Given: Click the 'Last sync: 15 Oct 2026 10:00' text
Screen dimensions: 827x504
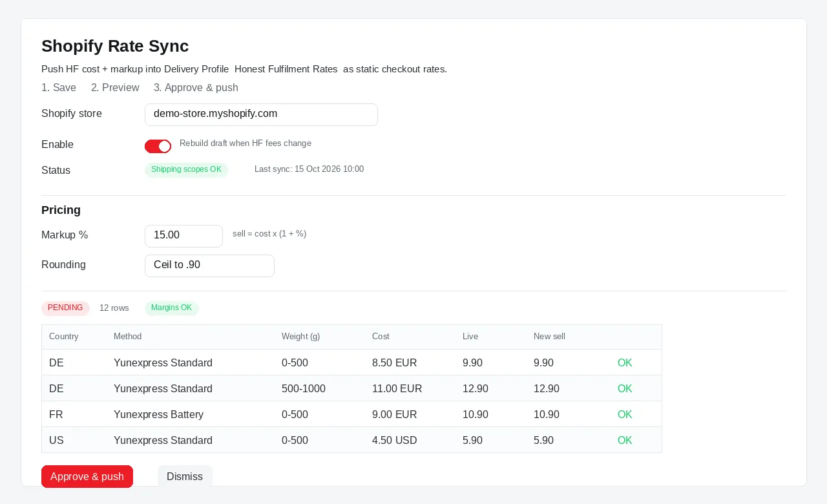Looking at the screenshot, I should click(309, 169).
